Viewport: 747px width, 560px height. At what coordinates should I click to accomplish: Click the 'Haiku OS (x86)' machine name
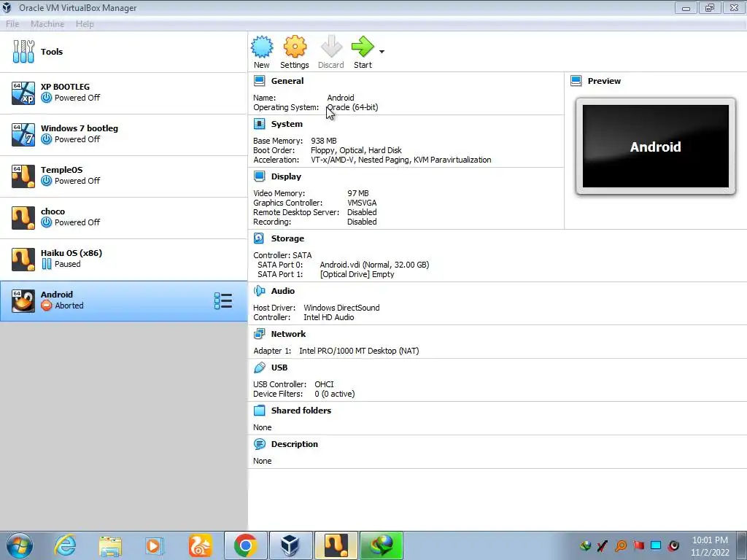tap(71, 253)
